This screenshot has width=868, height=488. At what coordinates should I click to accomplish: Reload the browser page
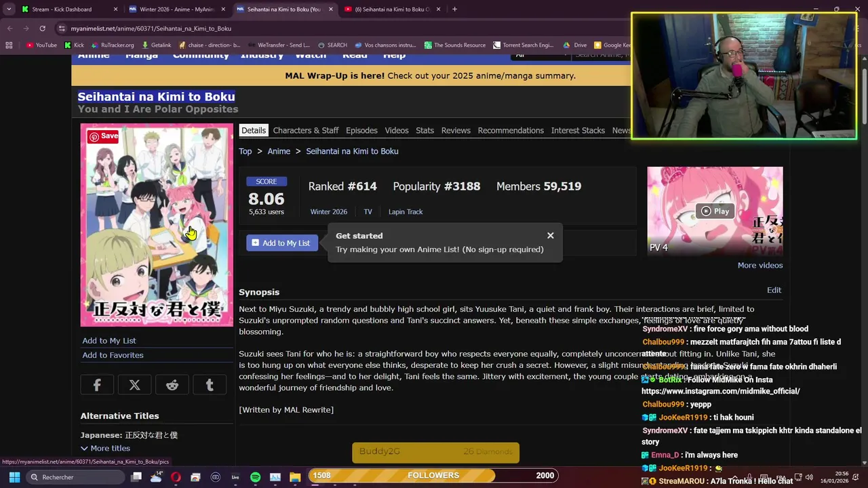point(42,28)
